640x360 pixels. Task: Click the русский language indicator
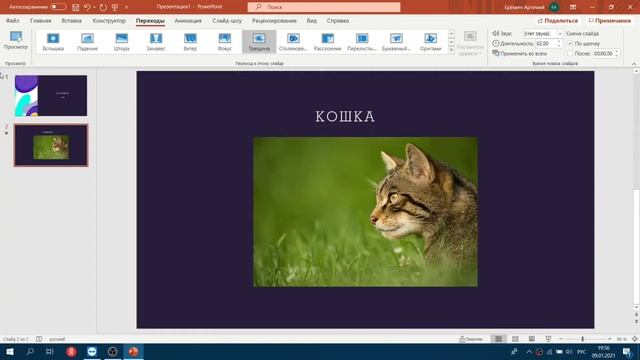[x=57, y=339]
